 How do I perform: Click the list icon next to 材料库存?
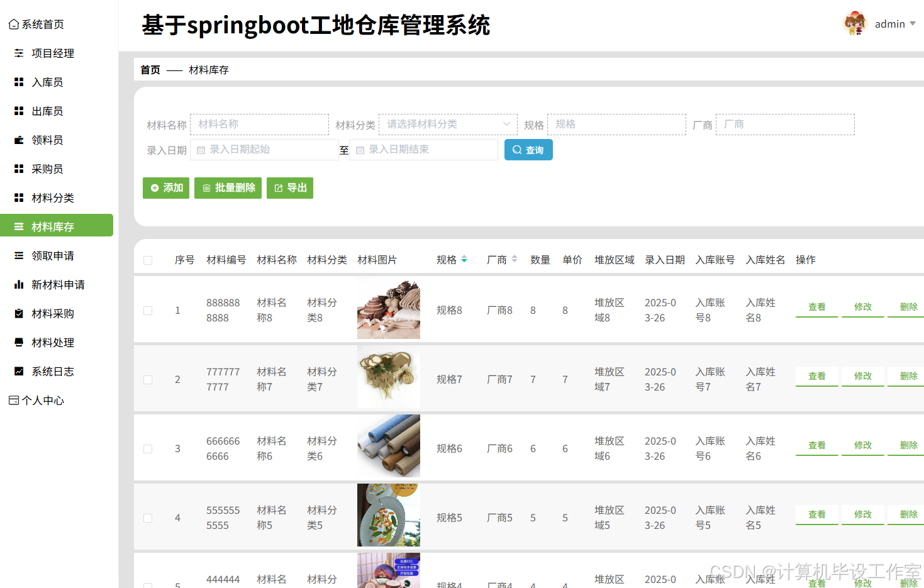pos(19,227)
